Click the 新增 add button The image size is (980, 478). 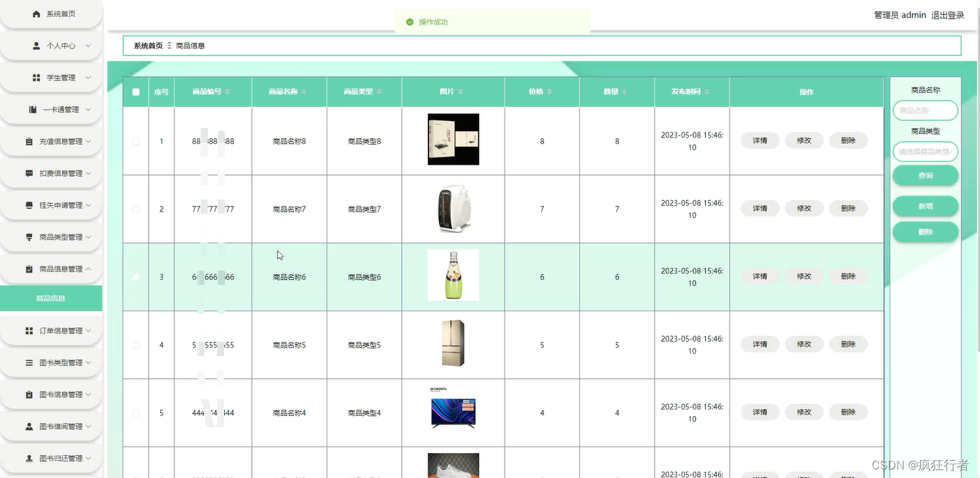point(925,207)
